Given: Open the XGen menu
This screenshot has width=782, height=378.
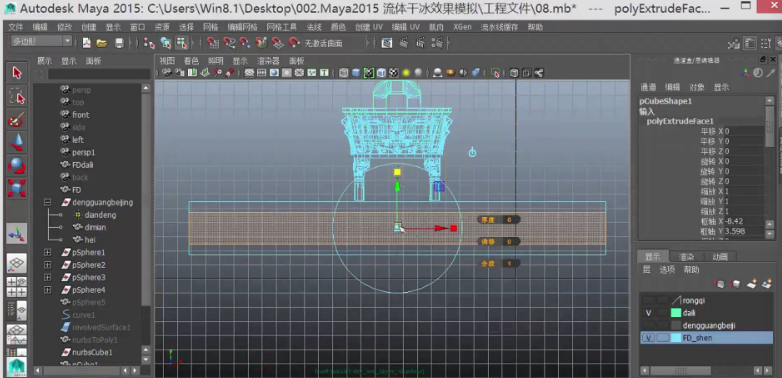Looking at the screenshot, I should pos(462,27).
